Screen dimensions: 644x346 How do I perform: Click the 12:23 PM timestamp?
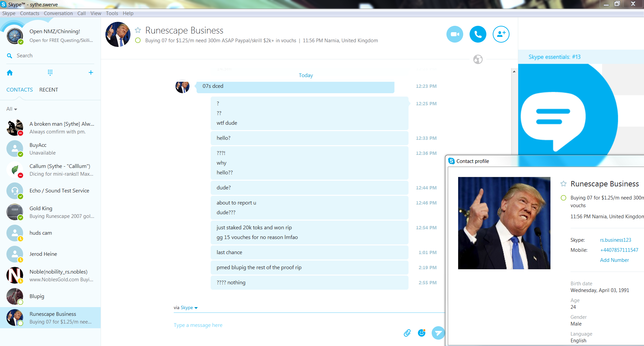click(426, 86)
